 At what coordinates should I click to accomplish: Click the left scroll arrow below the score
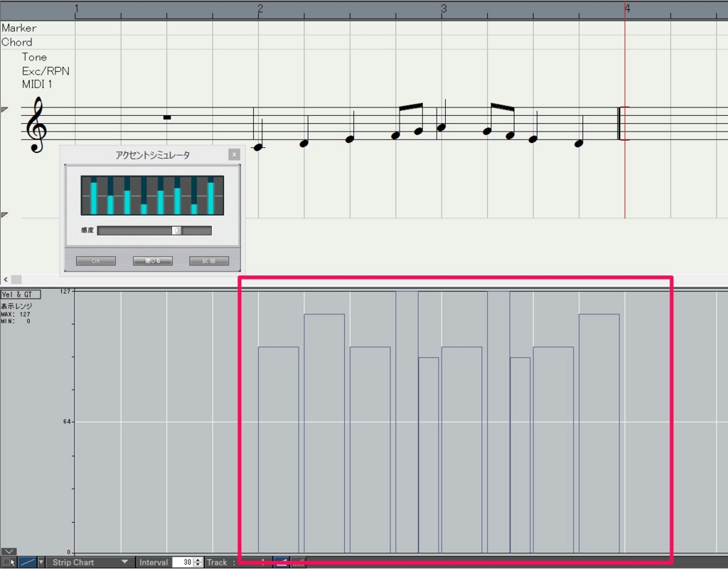[x=6, y=280]
